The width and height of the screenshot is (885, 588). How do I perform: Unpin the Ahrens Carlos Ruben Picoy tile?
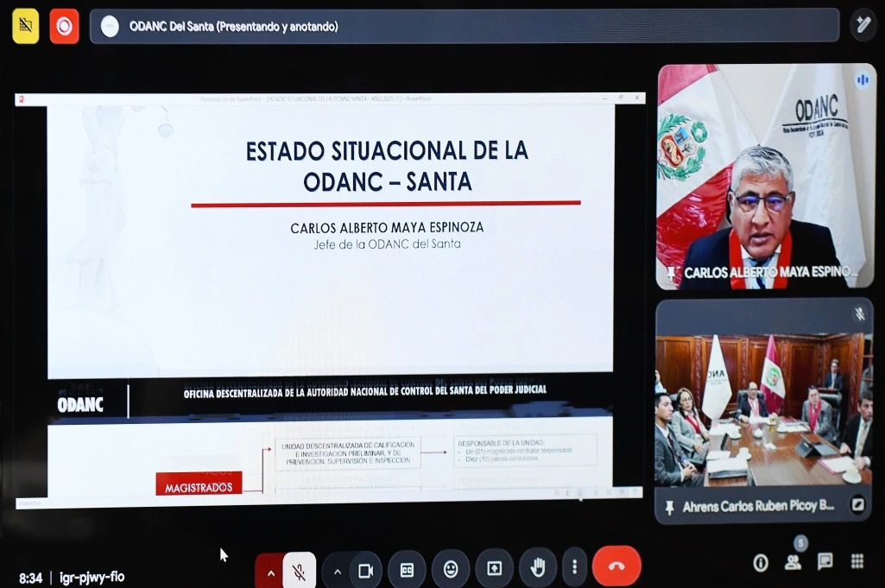[x=669, y=508]
